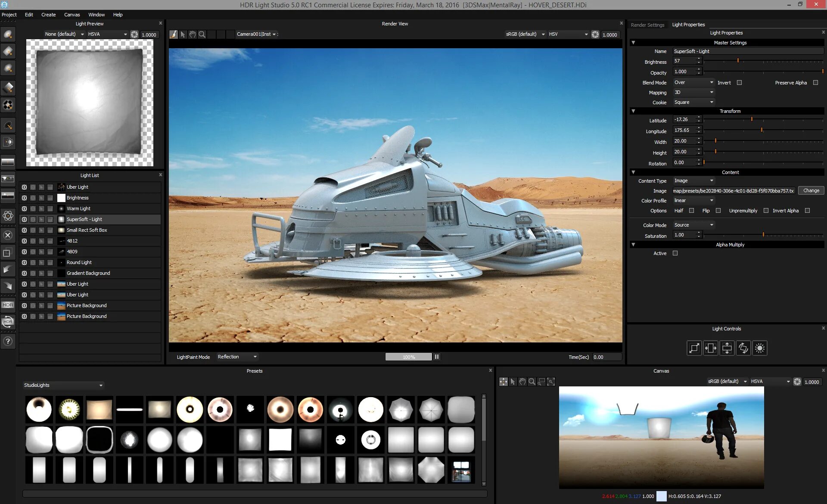This screenshot has height=504, width=827.
Task: Click the delete light X icon in left sidebar
Action: click(x=8, y=235)
